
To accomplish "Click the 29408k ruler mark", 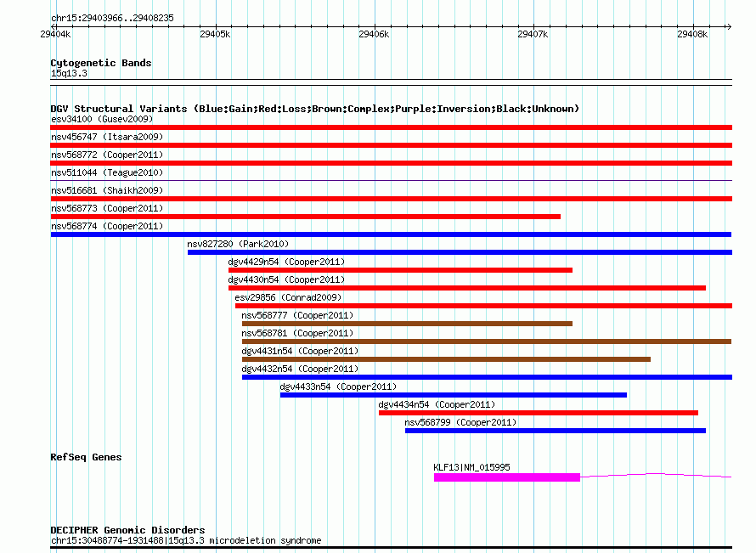I will pyautogui.click(x=693, y=34).
